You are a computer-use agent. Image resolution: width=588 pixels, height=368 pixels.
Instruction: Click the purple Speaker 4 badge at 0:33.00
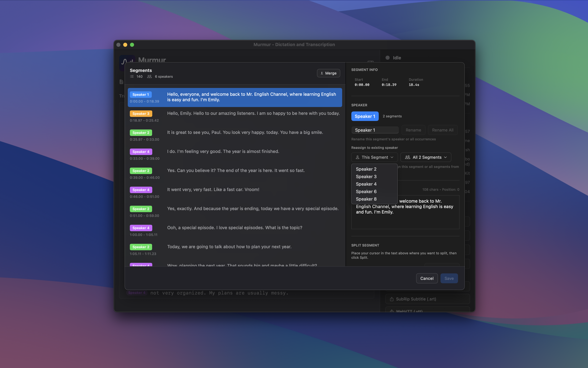click(x=141, y=152)
